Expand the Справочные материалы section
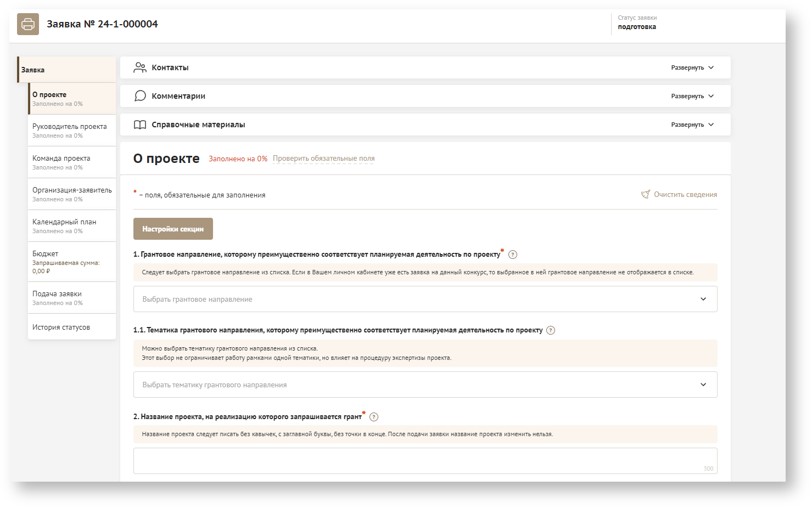 tap(692, 125)
